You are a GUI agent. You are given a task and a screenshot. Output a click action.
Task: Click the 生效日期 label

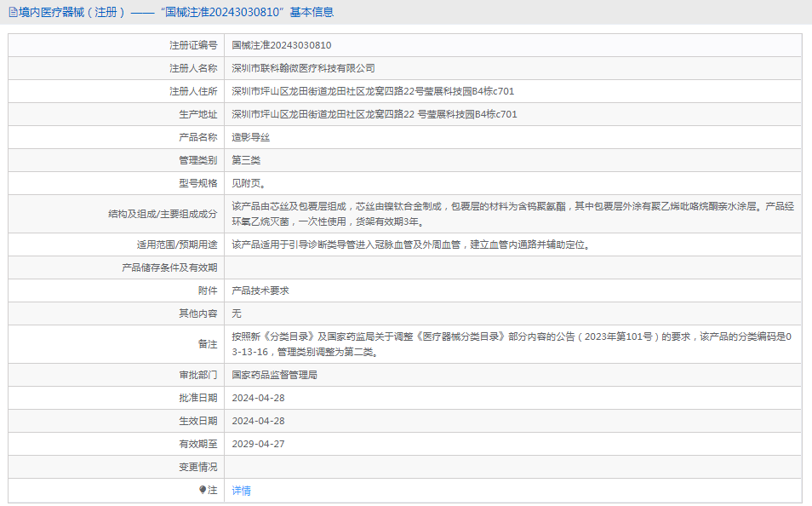pos(198,421)
